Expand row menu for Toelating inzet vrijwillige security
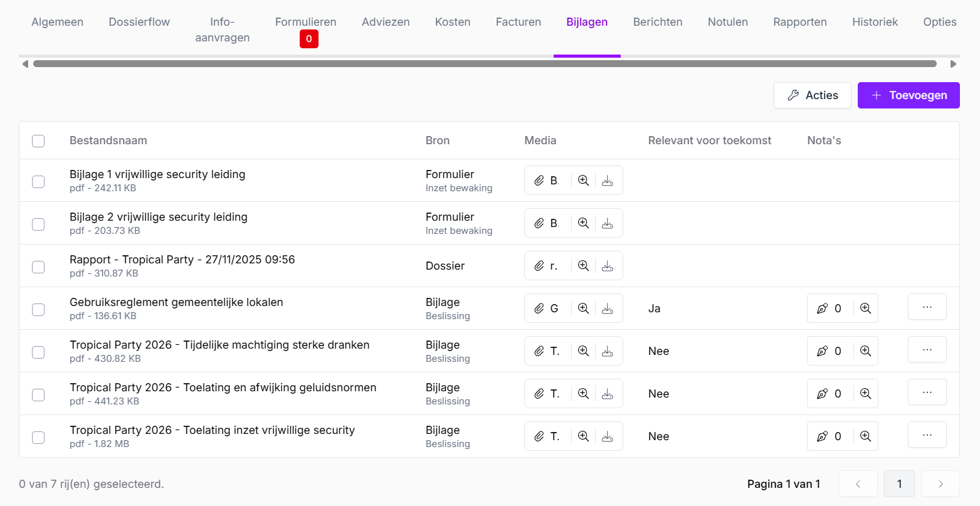 tap(927, 435)
